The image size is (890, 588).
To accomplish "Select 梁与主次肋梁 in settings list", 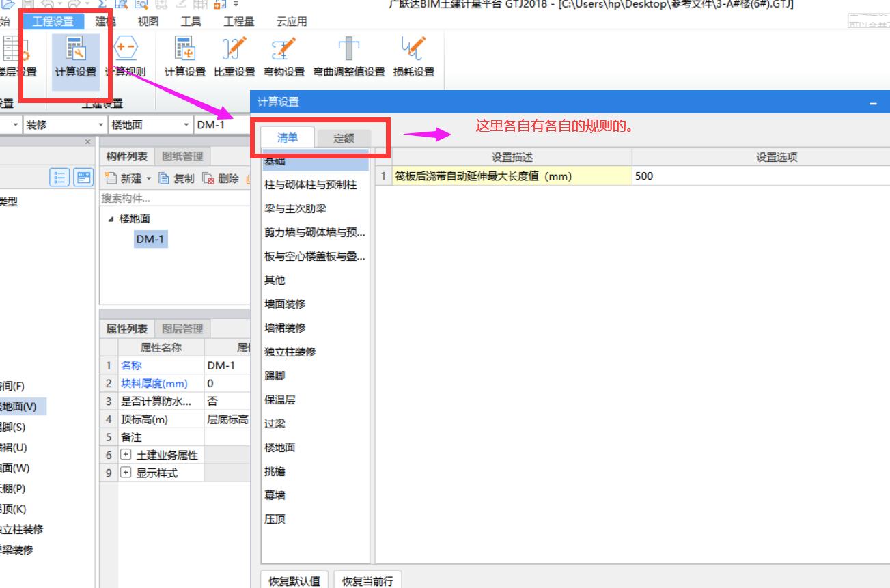I will coord(315,208).
